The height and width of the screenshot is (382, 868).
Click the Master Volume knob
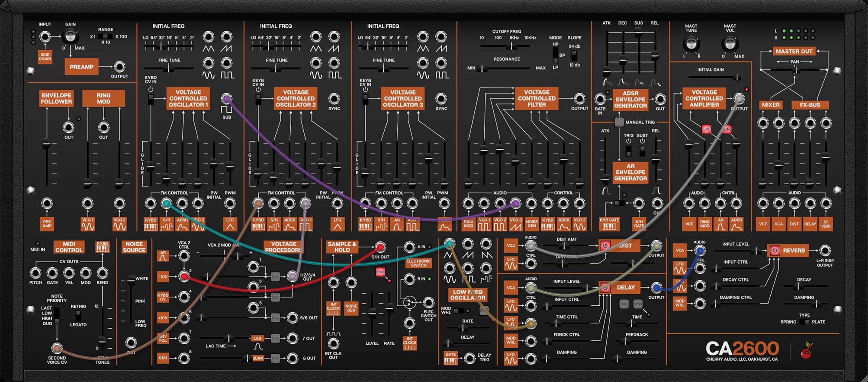pyautogui.click(x=730, y=44)
